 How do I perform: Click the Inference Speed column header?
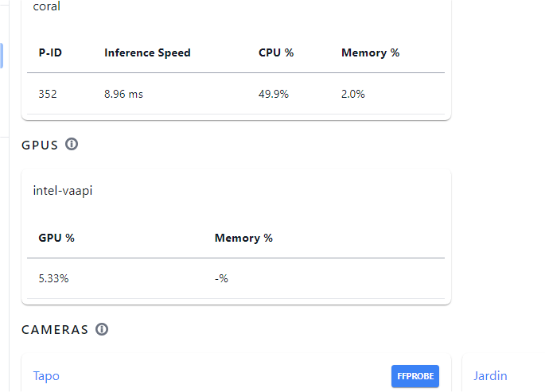(147, 52)
